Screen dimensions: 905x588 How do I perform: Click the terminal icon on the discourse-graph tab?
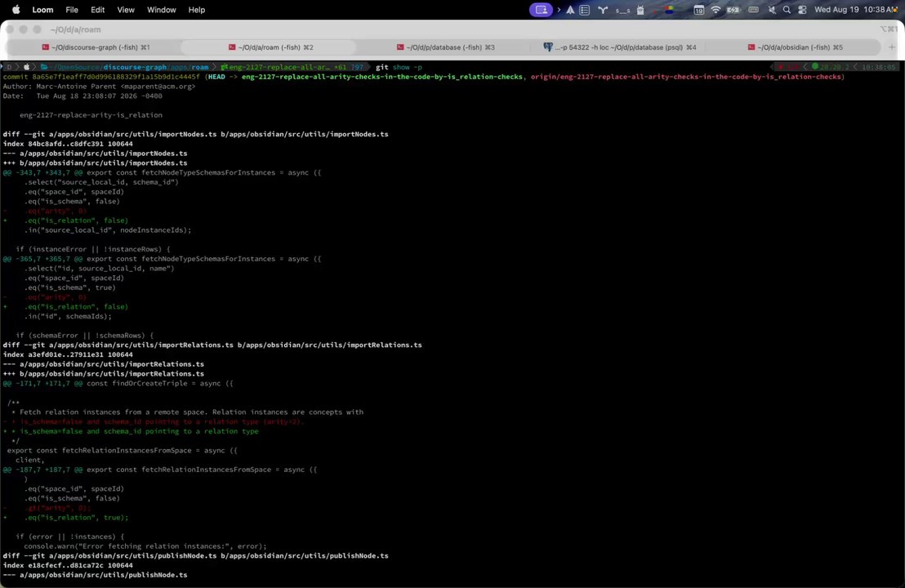(46, 47)
